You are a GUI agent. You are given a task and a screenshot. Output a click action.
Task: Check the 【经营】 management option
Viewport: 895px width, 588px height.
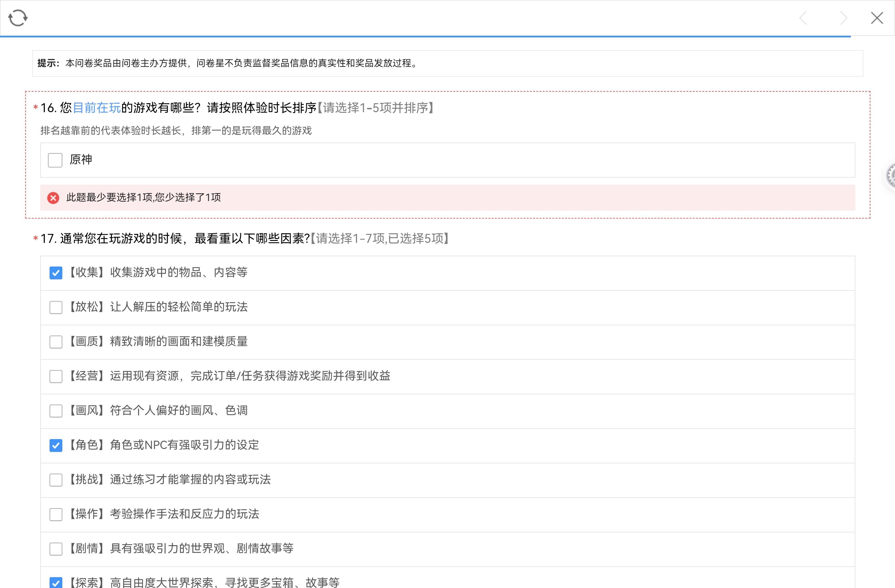[56, 376]
